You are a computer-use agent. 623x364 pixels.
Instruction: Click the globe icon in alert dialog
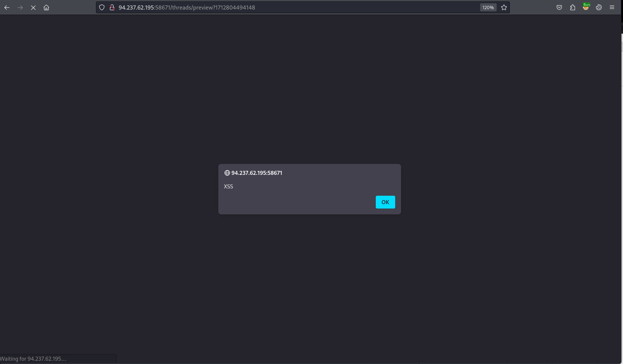pyautogui.click(x=227, y=173)
